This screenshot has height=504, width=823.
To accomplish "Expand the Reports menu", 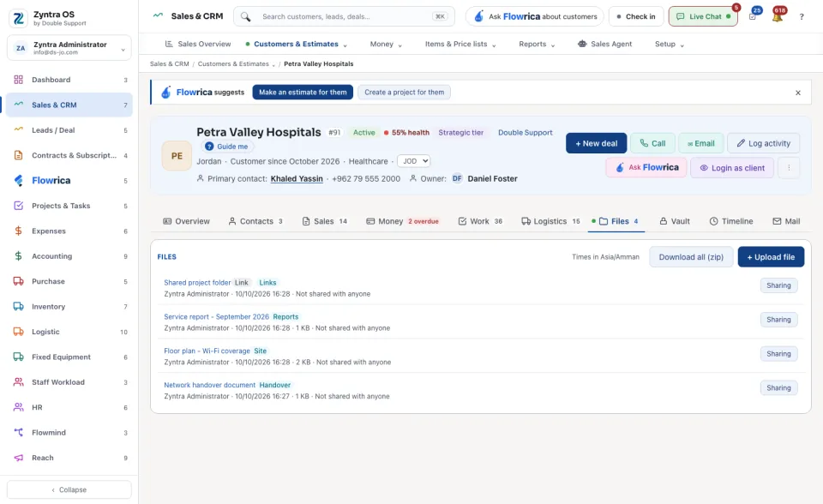I will [537, 44].
